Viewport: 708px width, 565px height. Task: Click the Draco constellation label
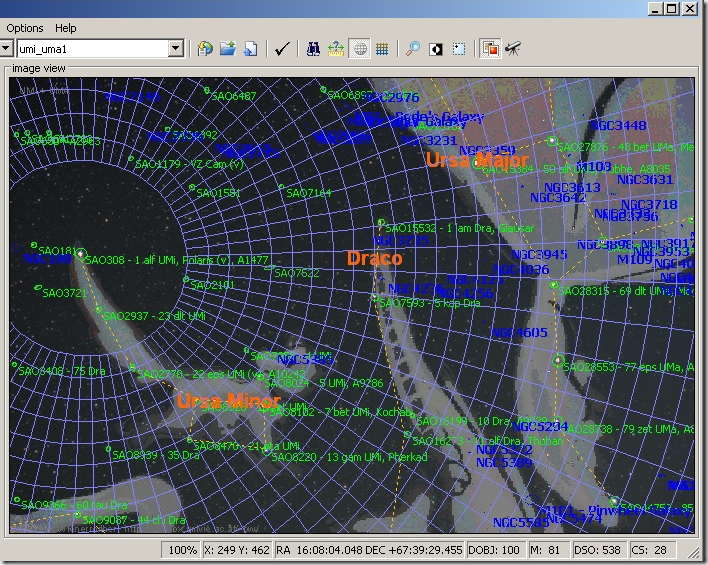tap(374, 258)
